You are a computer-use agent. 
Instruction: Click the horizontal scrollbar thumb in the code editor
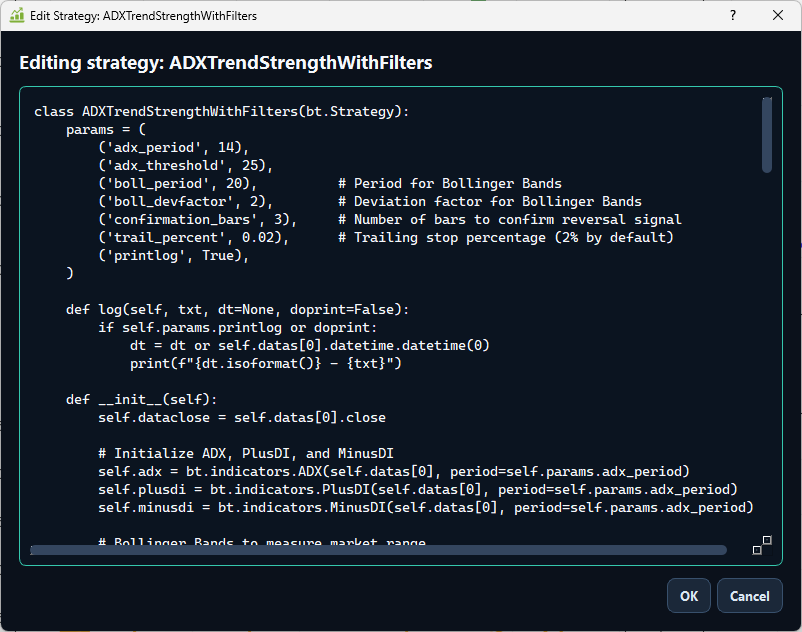[x=378, y=550]
